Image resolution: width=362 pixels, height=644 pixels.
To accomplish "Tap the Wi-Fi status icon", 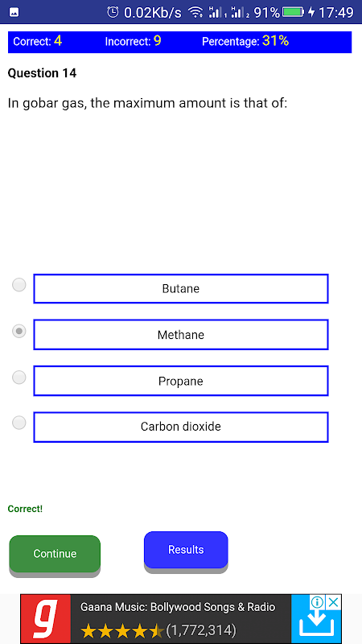I will click(x=195, y=12).
